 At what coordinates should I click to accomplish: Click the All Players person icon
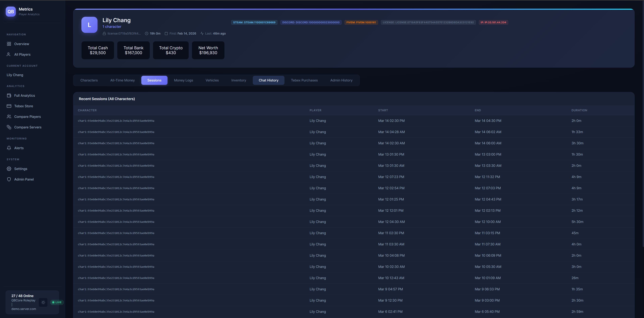pyautogui.click(x=9, y=54)
